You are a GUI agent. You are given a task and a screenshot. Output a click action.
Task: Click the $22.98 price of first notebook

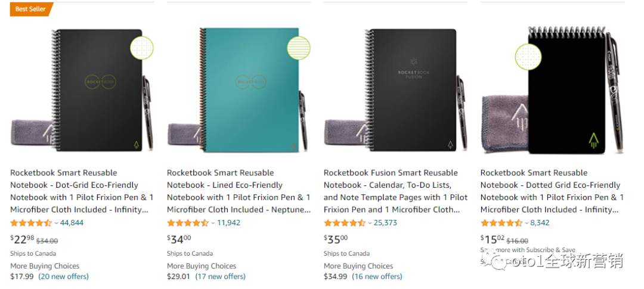pyautogui.click(x=21, y=240)
